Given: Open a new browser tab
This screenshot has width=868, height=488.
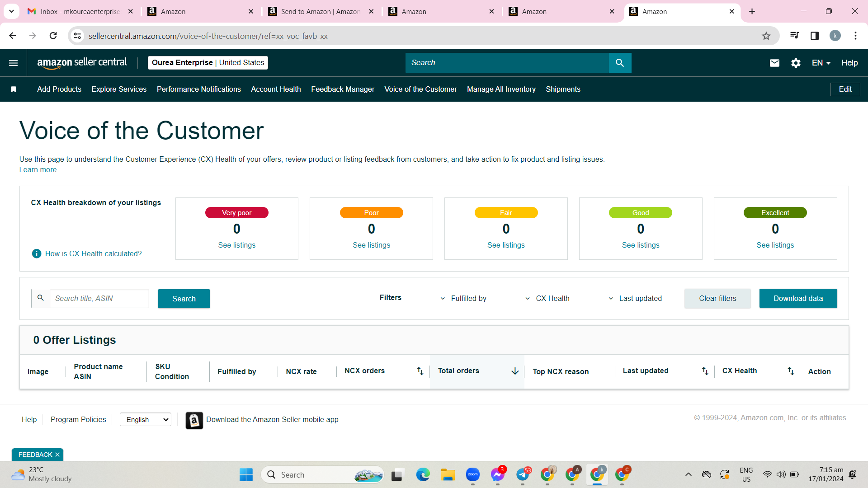Looking at the screenshot, I should pyautogui.click(x=752, y=11).
